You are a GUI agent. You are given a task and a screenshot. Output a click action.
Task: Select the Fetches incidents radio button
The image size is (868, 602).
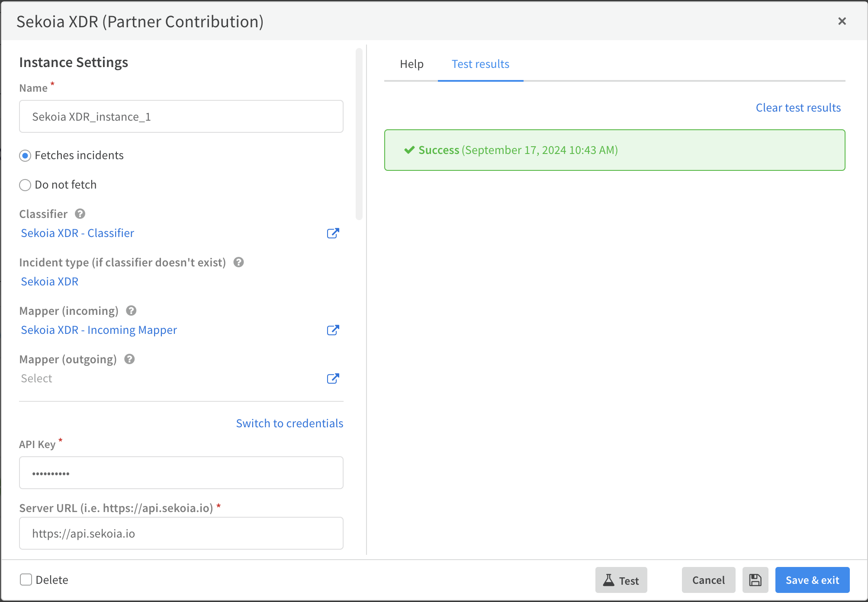(x=25, y=156)
